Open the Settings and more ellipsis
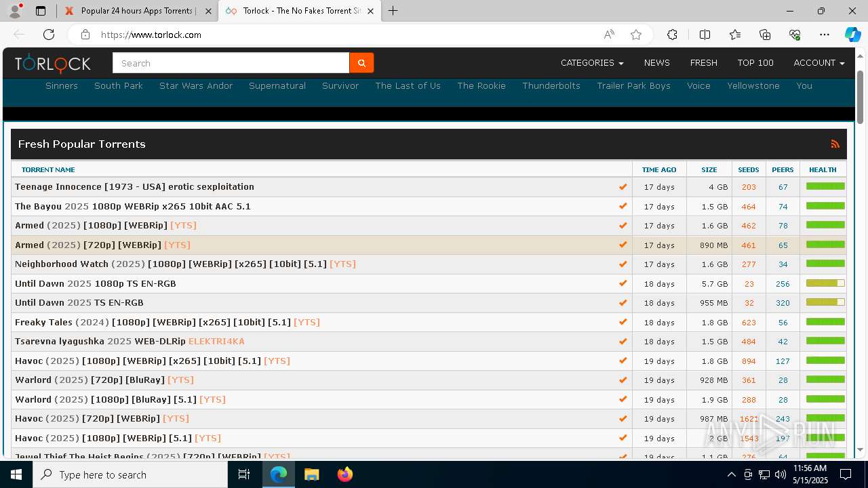The height and width of the screenshot is (488, 868). click(825, 35)
